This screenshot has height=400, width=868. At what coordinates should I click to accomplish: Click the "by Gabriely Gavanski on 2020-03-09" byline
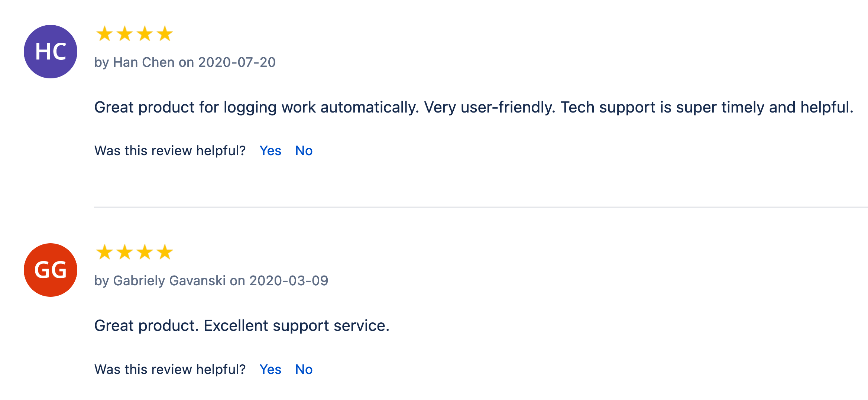[x=211, y=281]
